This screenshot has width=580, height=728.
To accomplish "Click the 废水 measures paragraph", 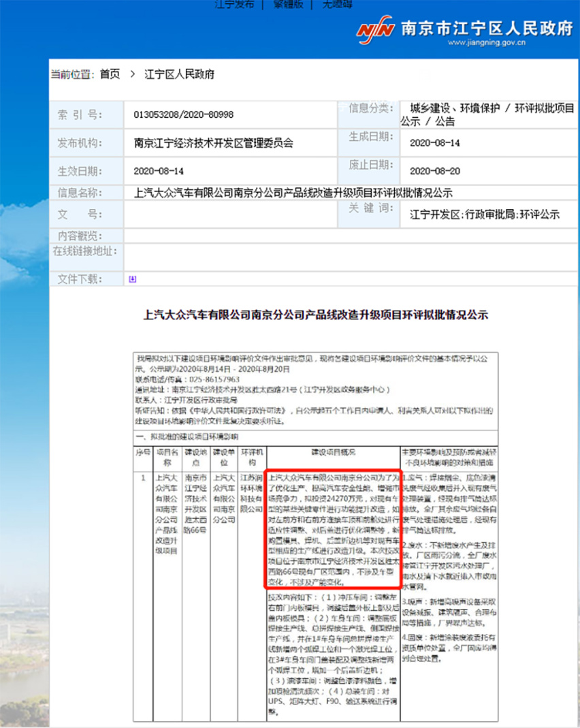I will 449,566.
